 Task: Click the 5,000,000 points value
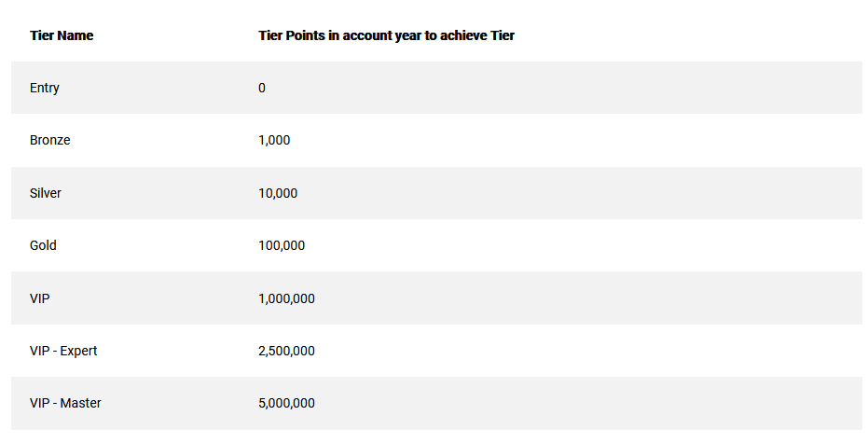tap(287, 403)
